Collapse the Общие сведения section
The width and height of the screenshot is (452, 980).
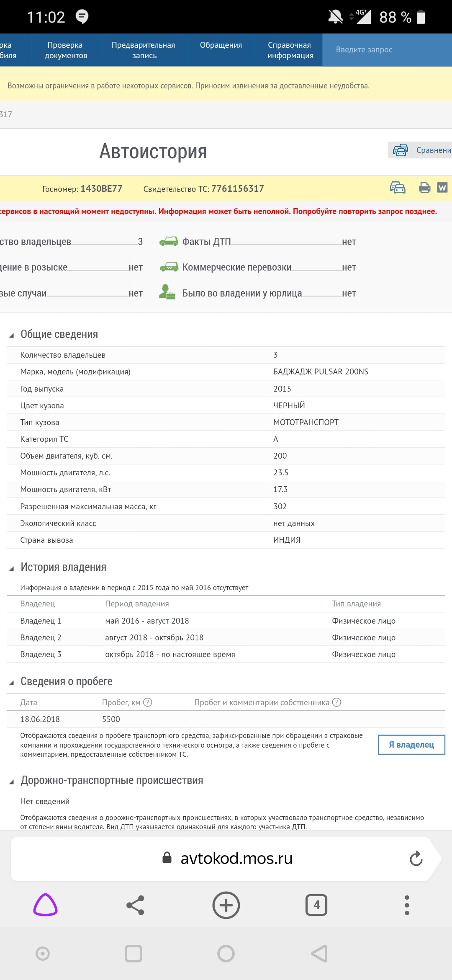click(12, 335)
